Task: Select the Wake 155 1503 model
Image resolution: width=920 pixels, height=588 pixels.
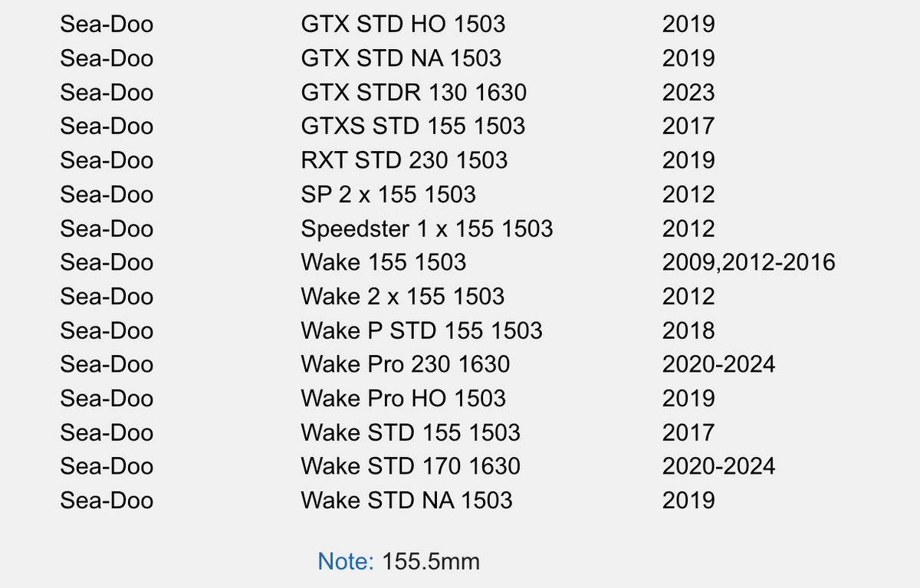Action: coord(383,262)
